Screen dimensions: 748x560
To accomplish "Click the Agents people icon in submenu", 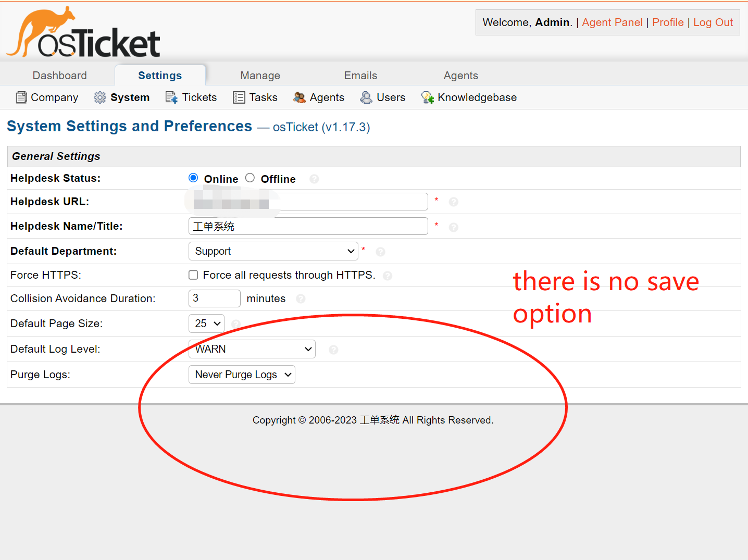I will 300,97.
